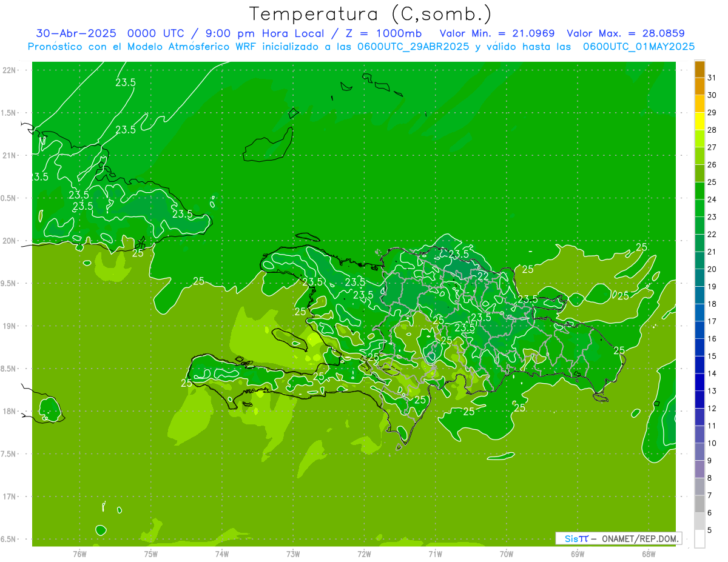The width and height of the screenshot is (728, 562).
Task: Click "9:00 pm Hora Local" text
Action: click(x=266, y=33)
